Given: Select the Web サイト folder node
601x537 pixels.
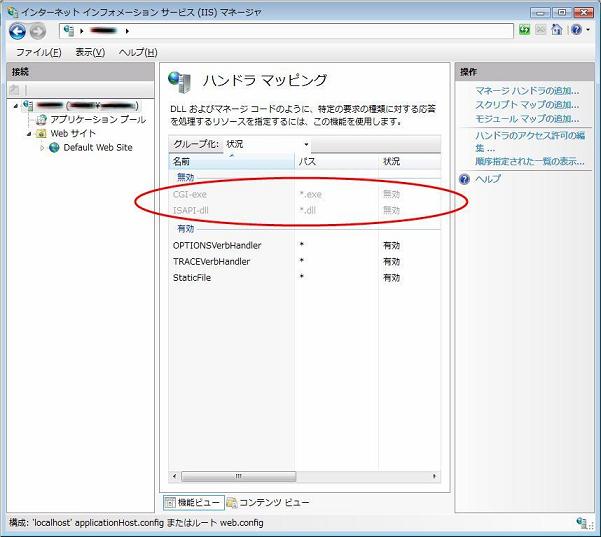Looking at the screenshot, I should click(73, 133).
